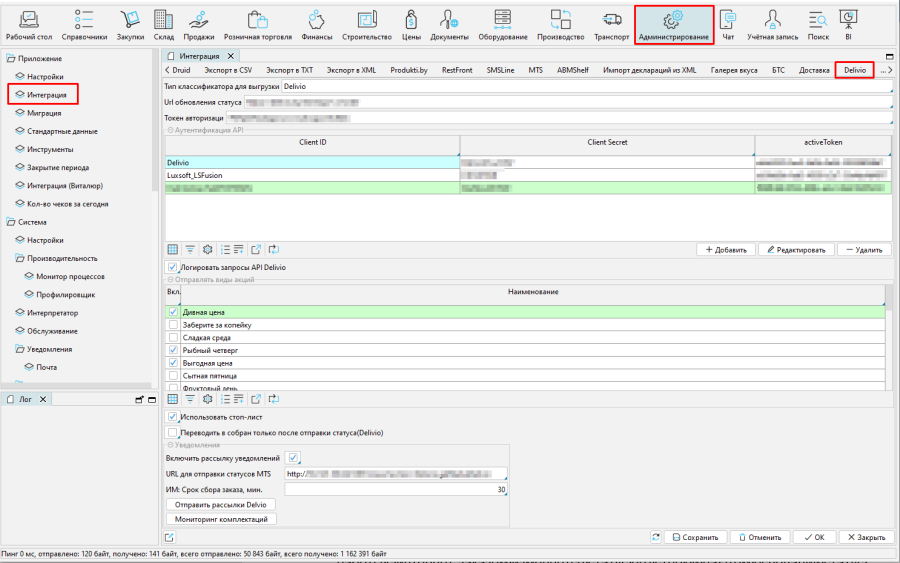Screen dimensions: 900x563
Task: Open the Оборудование module icon
Action: tap(502, 25)
